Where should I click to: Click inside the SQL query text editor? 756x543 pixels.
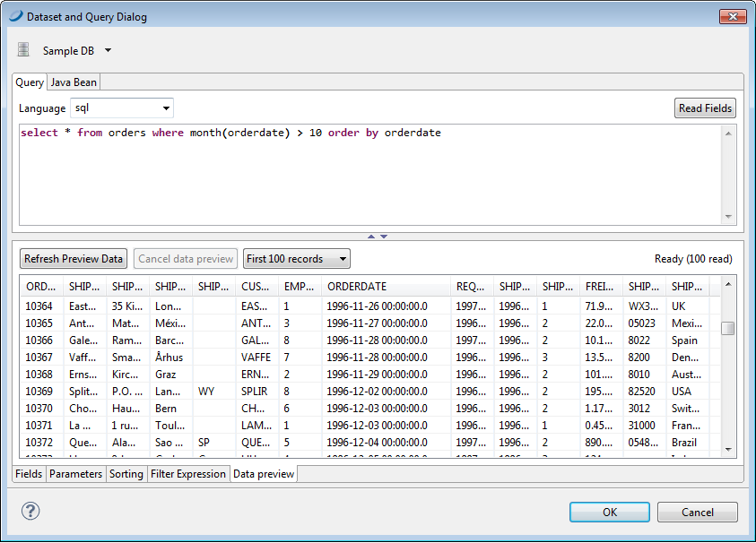coord(370,175)
